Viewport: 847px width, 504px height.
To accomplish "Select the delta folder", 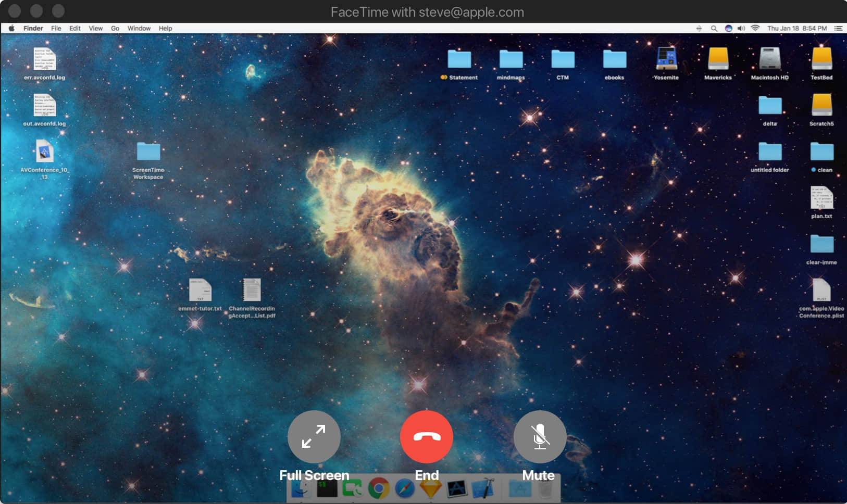I will pos(770,105).
